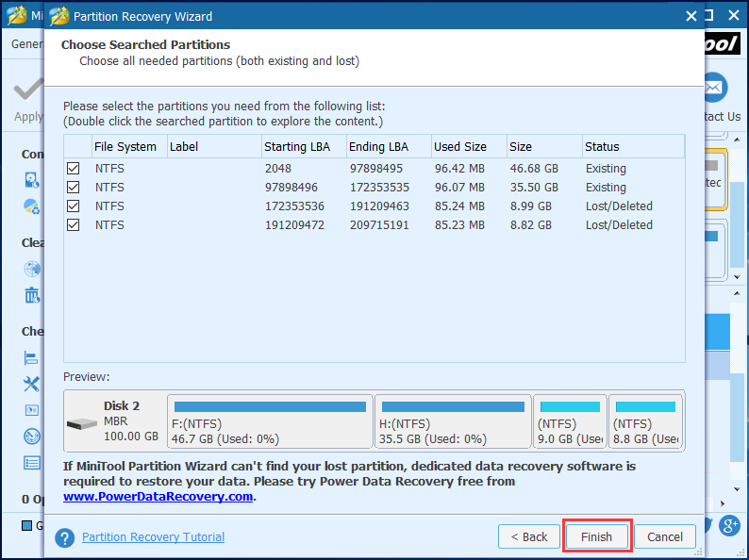Uncheck the 35.50 GB Existing partition checkbox

tap(73, 188)
